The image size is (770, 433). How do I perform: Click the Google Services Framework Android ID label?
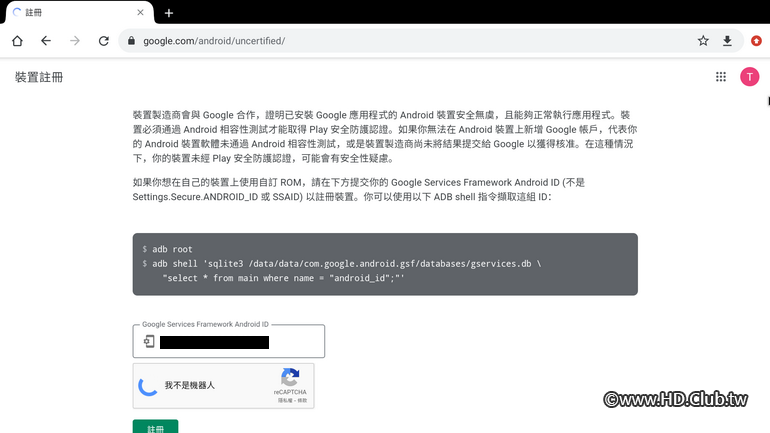[205, 324]
